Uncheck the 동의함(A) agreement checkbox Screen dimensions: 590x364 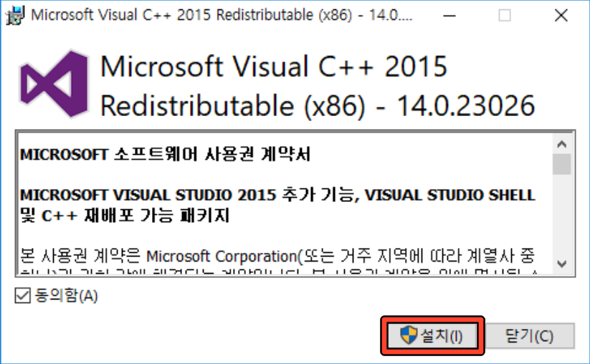click(22, 295)
